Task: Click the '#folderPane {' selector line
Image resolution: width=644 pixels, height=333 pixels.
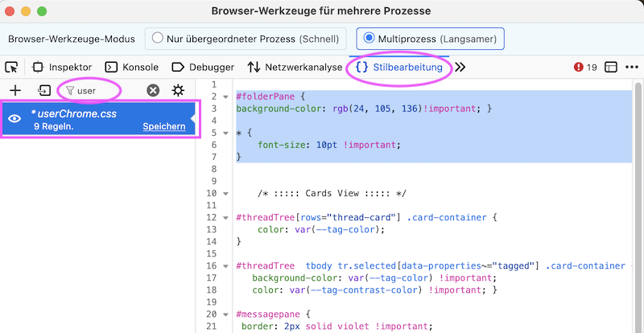Action: click(x=271, y=97)
